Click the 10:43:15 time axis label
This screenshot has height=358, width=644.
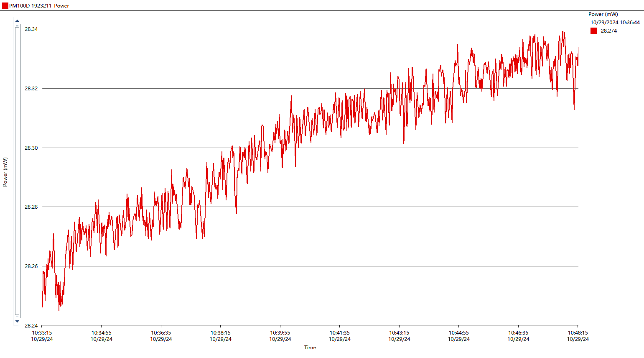coord(399,336)
